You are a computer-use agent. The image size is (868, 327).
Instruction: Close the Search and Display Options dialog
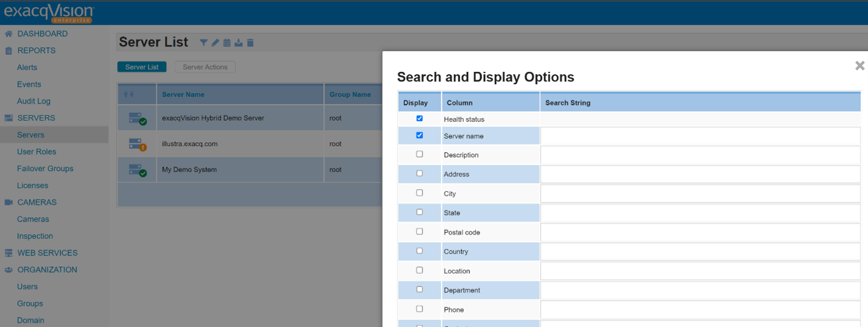(x=859, y=66)
